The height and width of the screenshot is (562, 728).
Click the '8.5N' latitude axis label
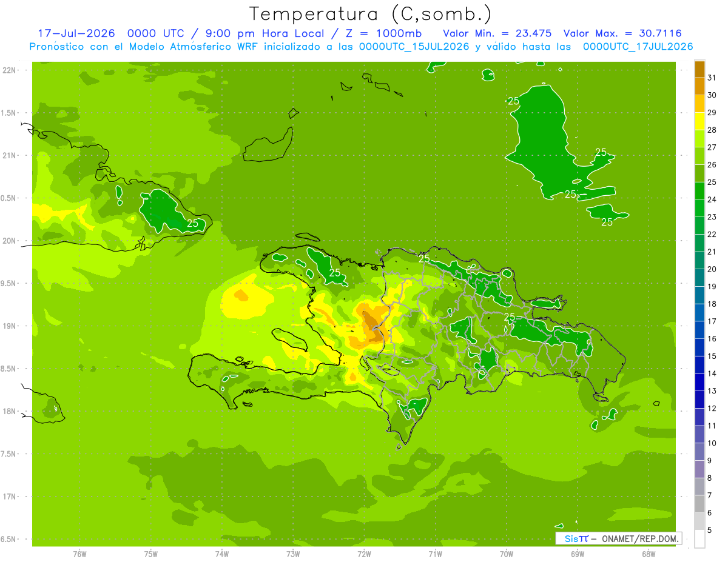[x=9, y=369]
